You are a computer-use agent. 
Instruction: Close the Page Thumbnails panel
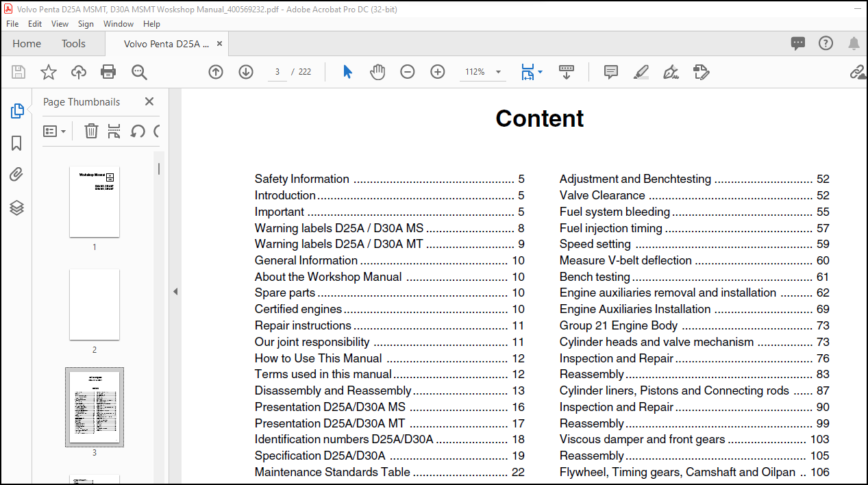click(149, 101)
